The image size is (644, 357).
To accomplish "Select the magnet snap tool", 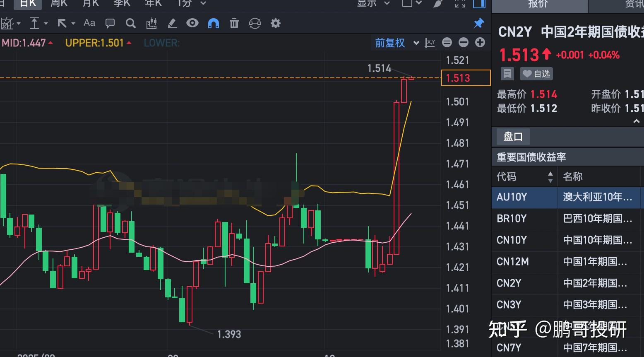I will [x=213, y=23].
